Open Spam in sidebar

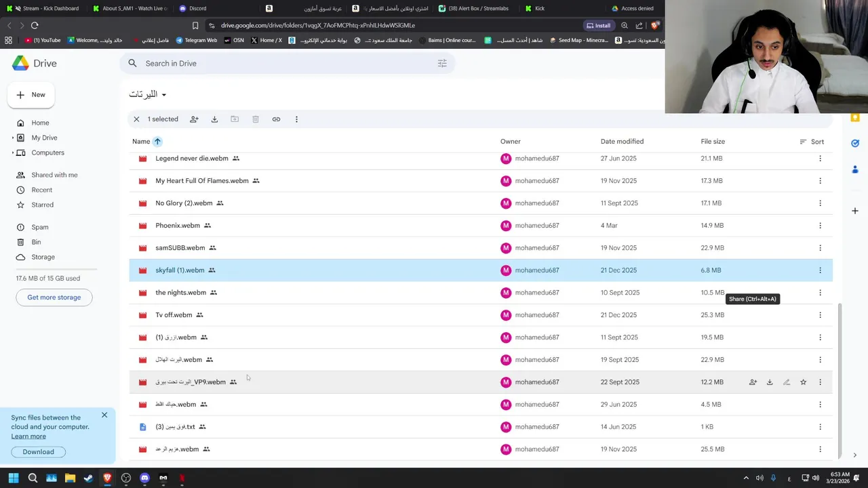click(x=40, y=227)
